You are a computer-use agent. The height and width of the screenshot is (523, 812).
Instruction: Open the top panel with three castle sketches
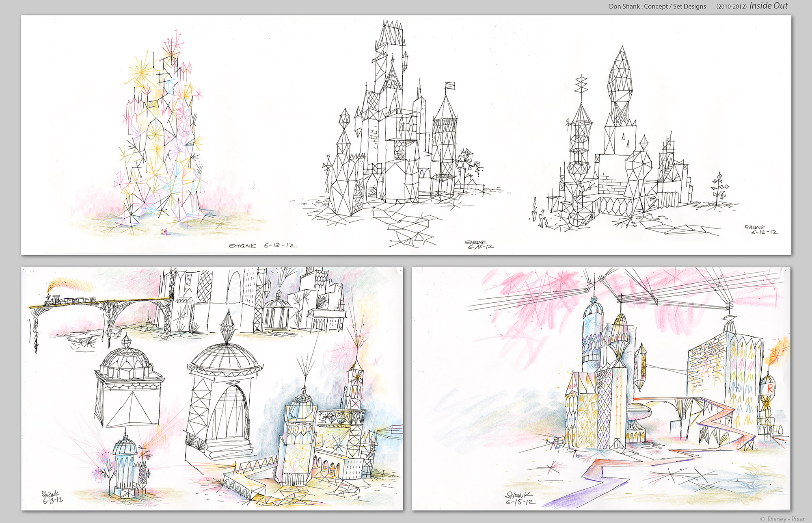(406, 135)
